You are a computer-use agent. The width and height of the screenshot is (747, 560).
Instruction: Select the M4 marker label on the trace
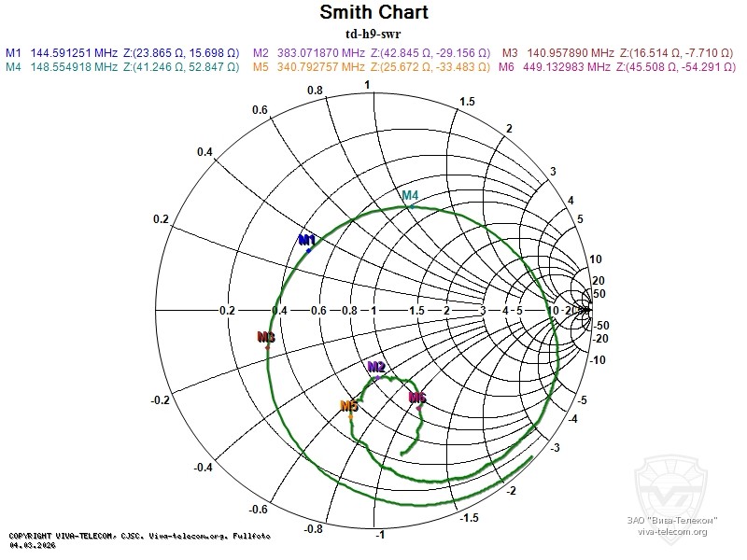click(x=409, y=196)
